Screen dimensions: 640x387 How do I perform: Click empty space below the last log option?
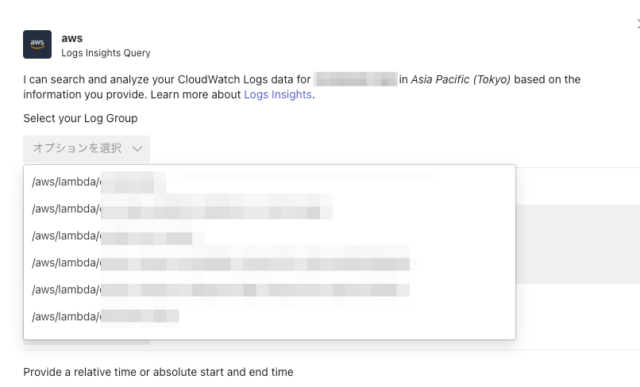[269, 334]
